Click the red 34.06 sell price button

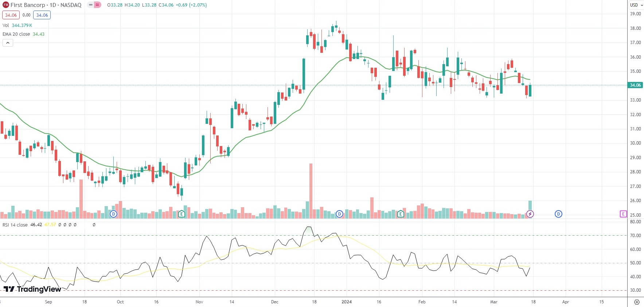pos(11,15)
